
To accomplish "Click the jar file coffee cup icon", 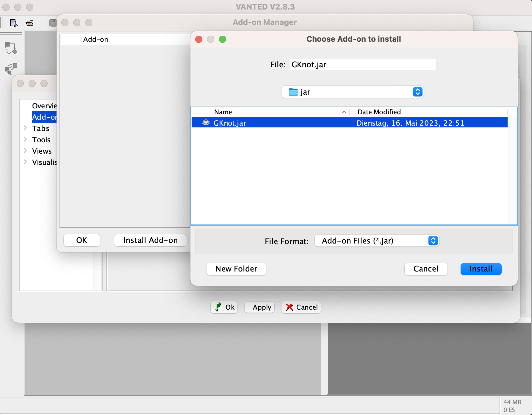I will click(206, 123).
